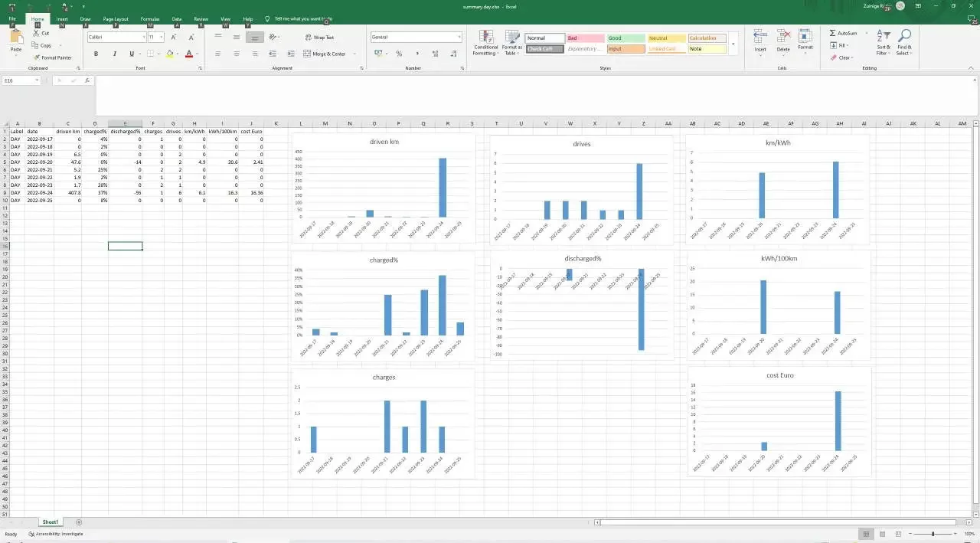This screenshot has width=980, height=543.
Task: Click the Format as Table icon
Action: point(512,43)
